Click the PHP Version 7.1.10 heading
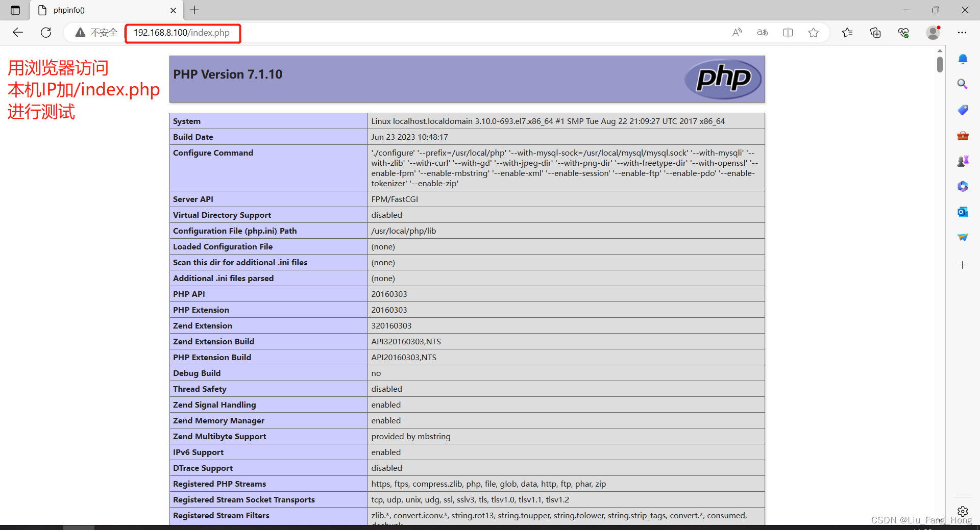Viewport: 980px width, 530px height. coord(228,74)
